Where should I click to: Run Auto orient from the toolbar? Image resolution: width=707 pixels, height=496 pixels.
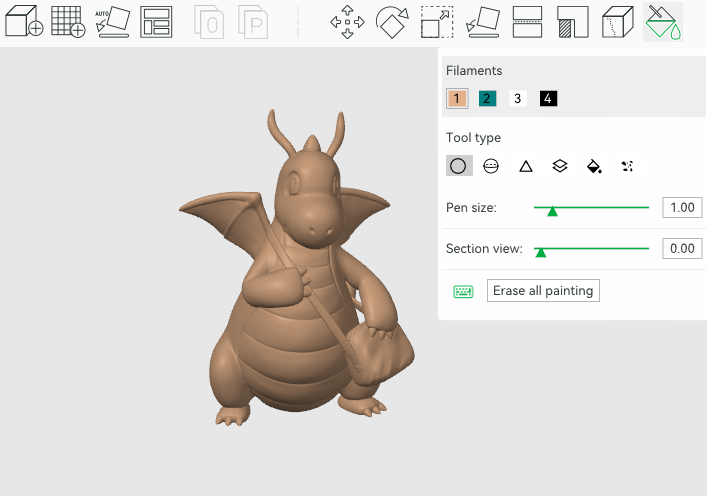pos(112,21)
